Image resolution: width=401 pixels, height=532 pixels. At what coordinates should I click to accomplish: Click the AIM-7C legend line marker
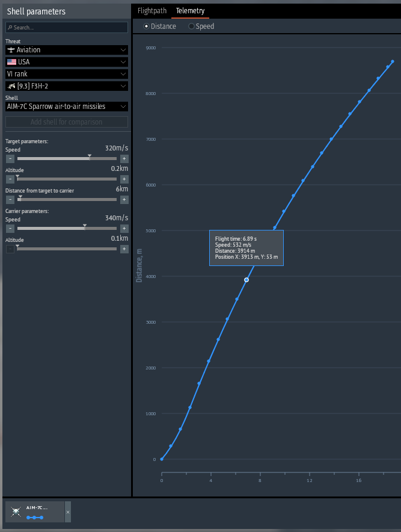coord(35,518)
